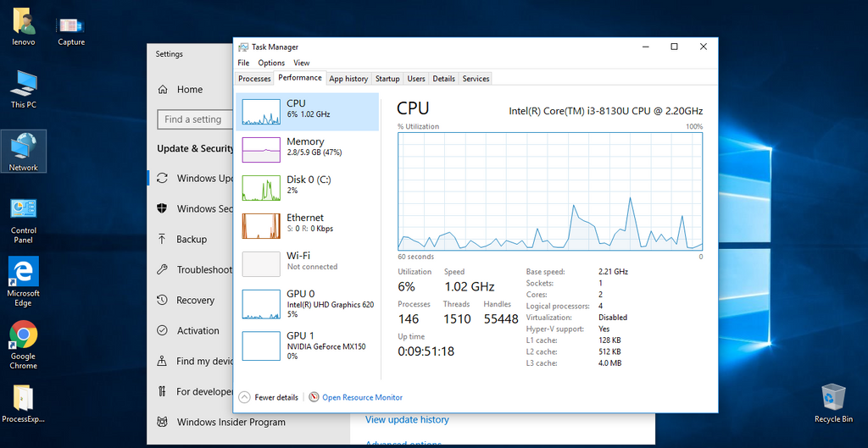Click the Task Manager title bar icon
The width and height of the screenshot is (868, 448).
pyautogui.click(x=243, y=47)
